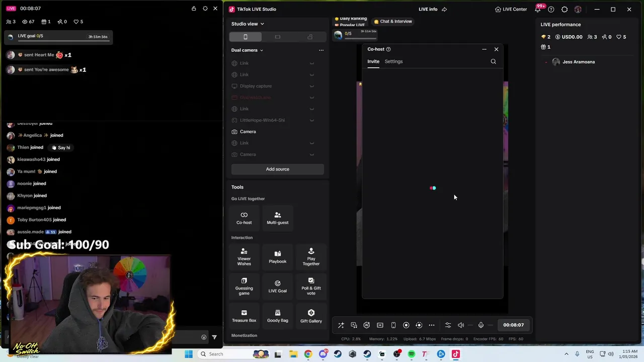Open the Goody Bag tool

pos(277,316)
